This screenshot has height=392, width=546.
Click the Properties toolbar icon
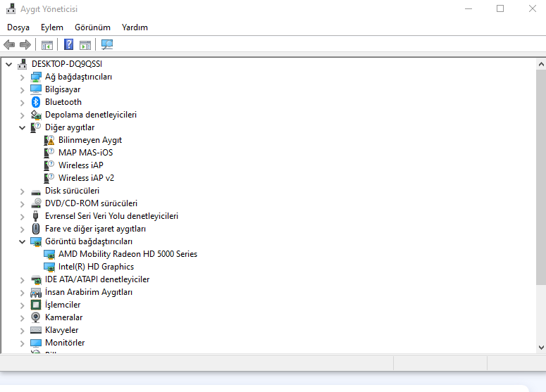point(47,45)
